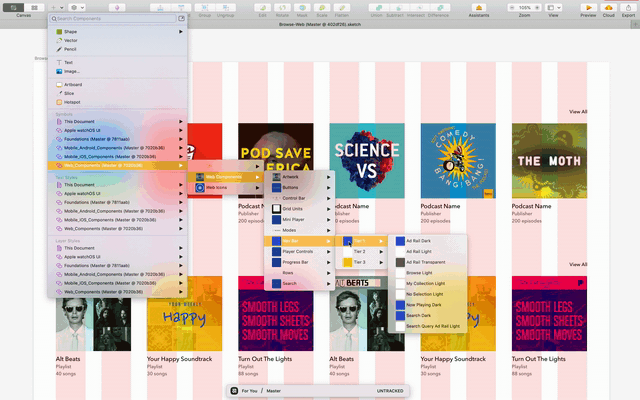
Task: Open the Assistants toolbar icon
Action: pos(479,7)
